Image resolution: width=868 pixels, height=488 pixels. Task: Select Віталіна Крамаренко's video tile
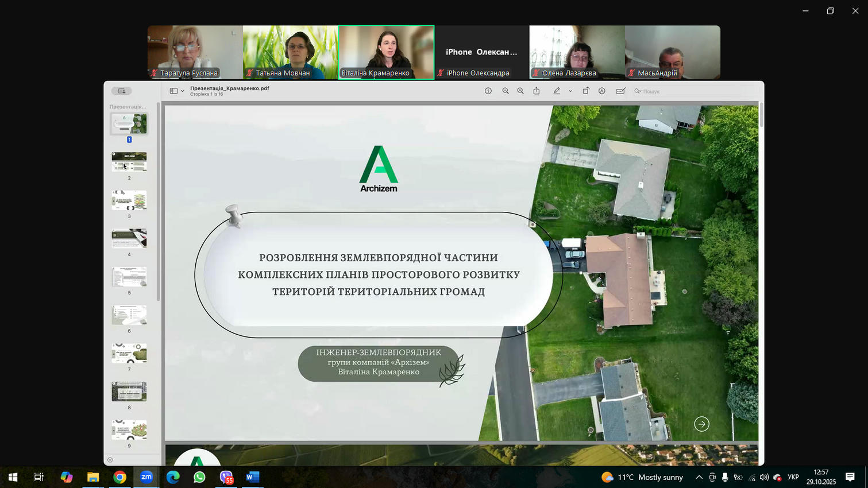pyautogui.click(x=386, y=52)
